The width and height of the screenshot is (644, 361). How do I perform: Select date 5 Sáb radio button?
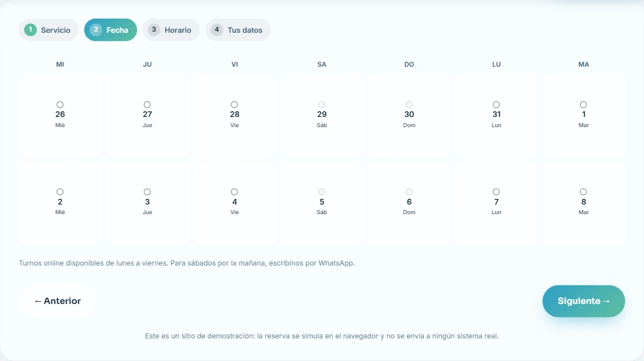click(322, 192)
